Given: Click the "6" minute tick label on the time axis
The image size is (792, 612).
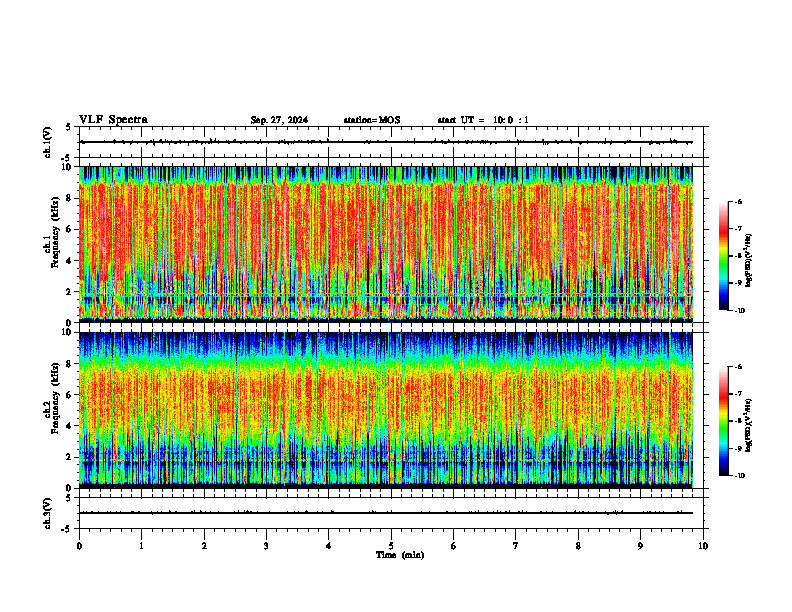Looking at the screenshot, I should (454, 546).
